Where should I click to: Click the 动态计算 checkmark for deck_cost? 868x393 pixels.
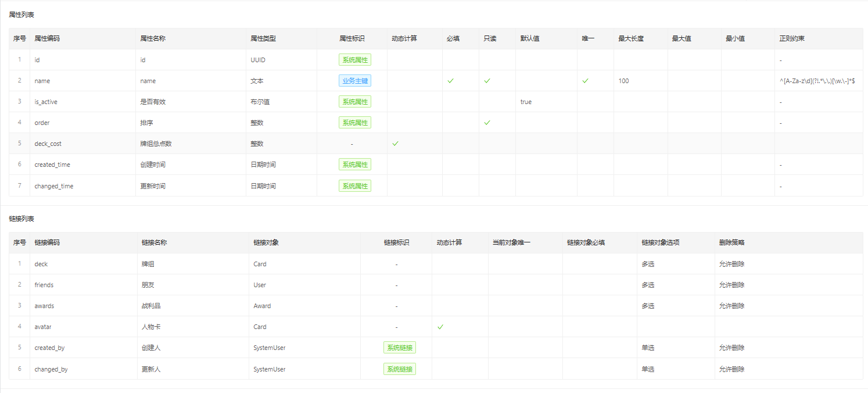[395, 144]
